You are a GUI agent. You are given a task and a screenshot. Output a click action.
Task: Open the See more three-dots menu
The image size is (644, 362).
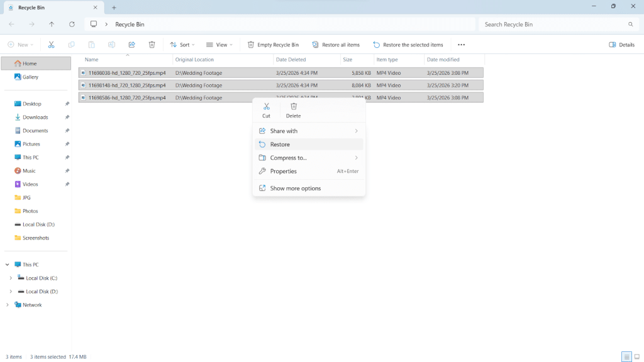(x=461, y=45)
